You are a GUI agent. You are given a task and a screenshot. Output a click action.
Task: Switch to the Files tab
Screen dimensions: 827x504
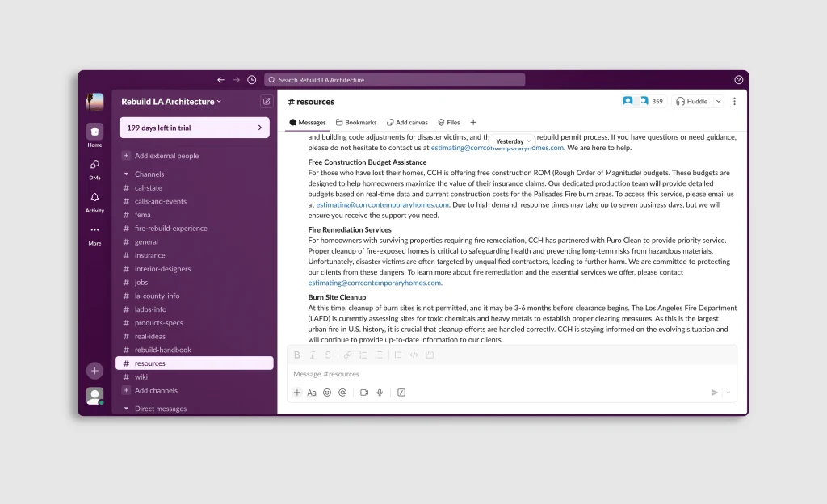448,123
